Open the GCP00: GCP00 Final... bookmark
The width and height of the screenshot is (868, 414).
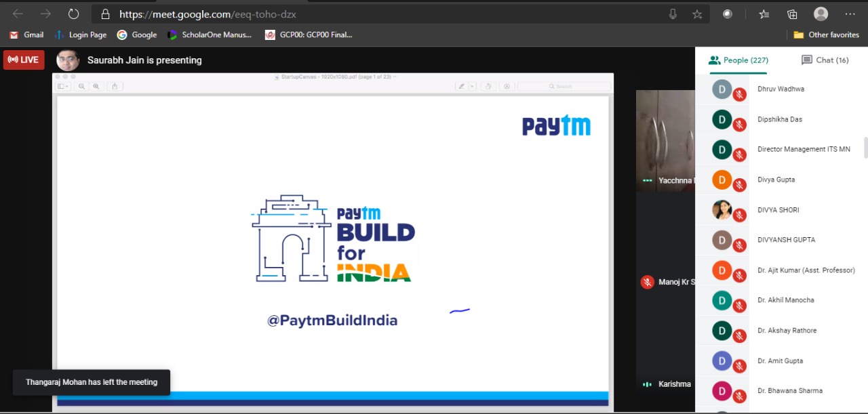[x=309, y=35]
